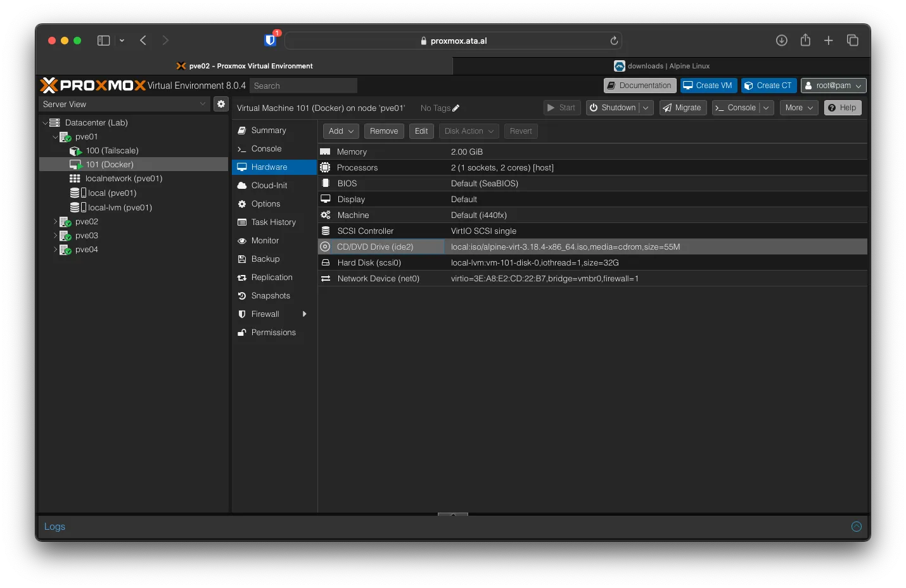The height and width of the screenshot is (588, 906).
Task: Open a new tab with the plus icon
Action: point(829,41)
